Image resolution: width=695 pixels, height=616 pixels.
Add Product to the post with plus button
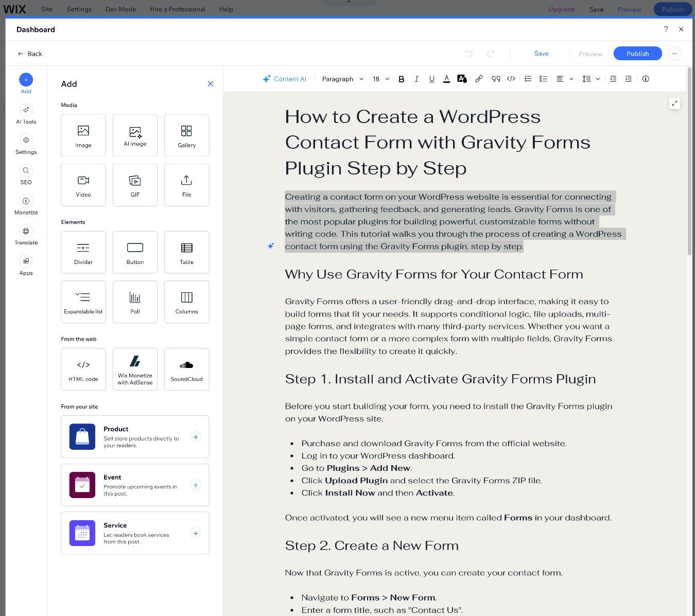point(195,436)
